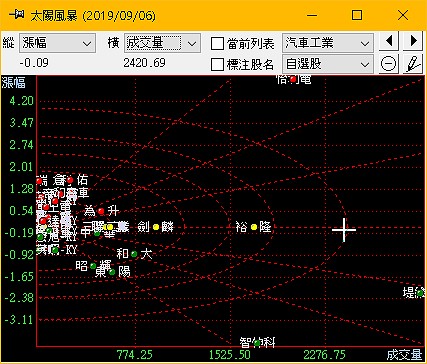Click the green 智伸科 data point
Screen dimensions: 427x364
(257, 343)
